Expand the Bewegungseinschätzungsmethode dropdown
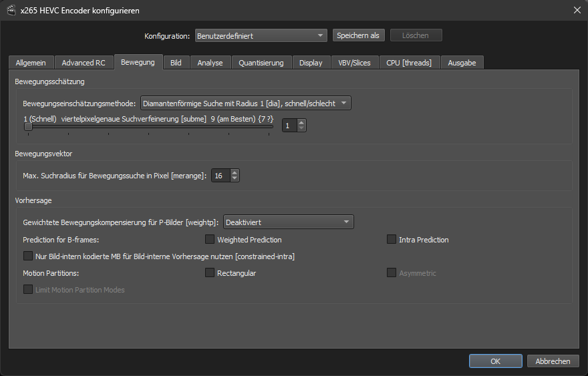Screen dimensions: 588x376 [246, 103]
